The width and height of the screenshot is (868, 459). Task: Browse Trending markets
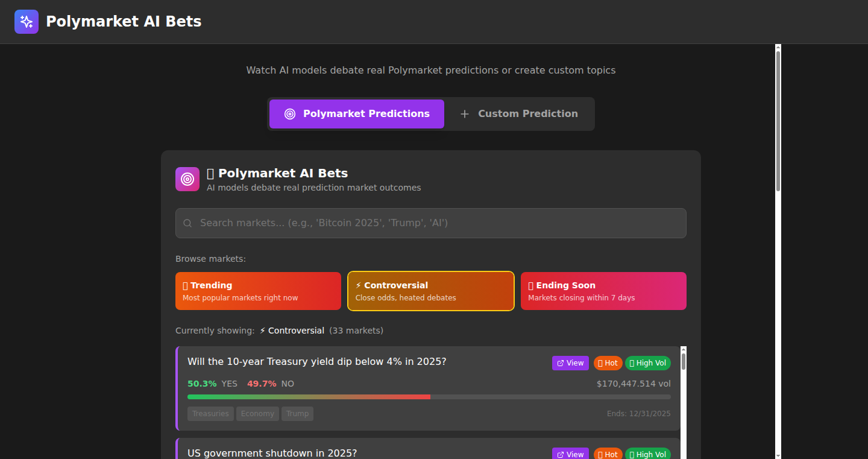tap(258, 291)
